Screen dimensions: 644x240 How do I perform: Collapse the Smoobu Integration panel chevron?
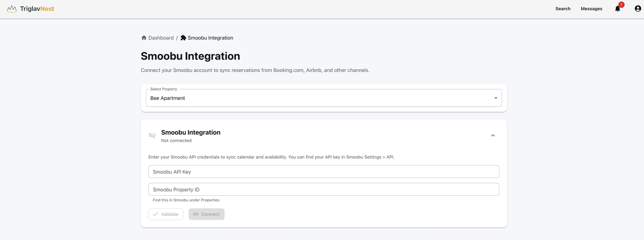click(x=493, y=136)
